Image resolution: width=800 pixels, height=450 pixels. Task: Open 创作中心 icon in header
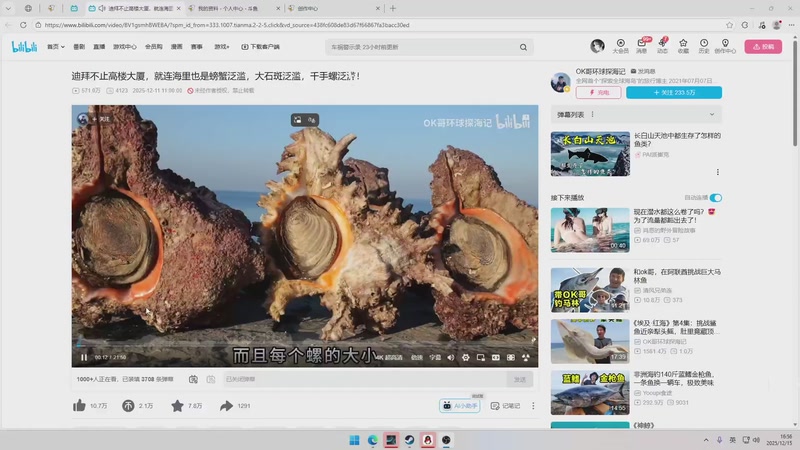pos(725,46)
